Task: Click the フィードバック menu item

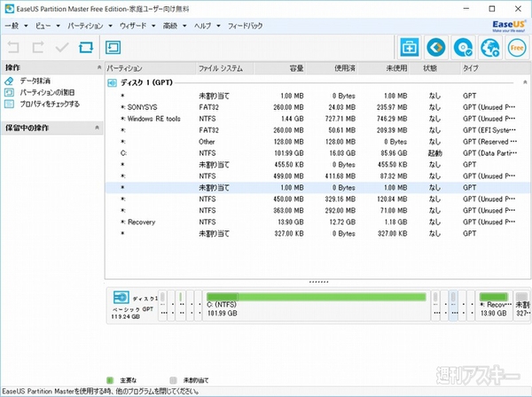Action: pyautogui.click(x=245, y=26)
